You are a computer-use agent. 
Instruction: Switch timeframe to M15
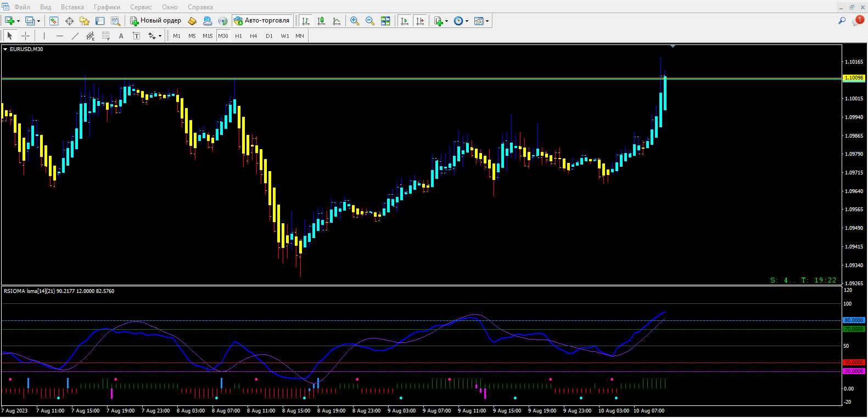[208, 36]
